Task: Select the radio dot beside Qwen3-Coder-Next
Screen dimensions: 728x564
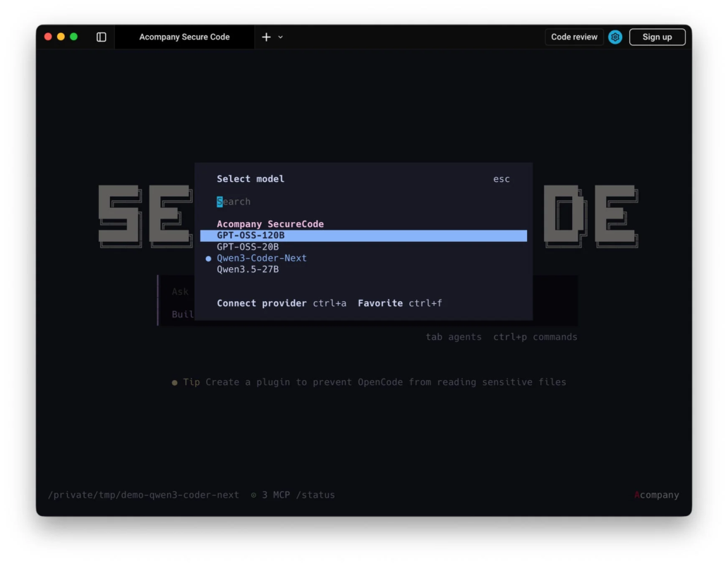Action: point(207,258)
